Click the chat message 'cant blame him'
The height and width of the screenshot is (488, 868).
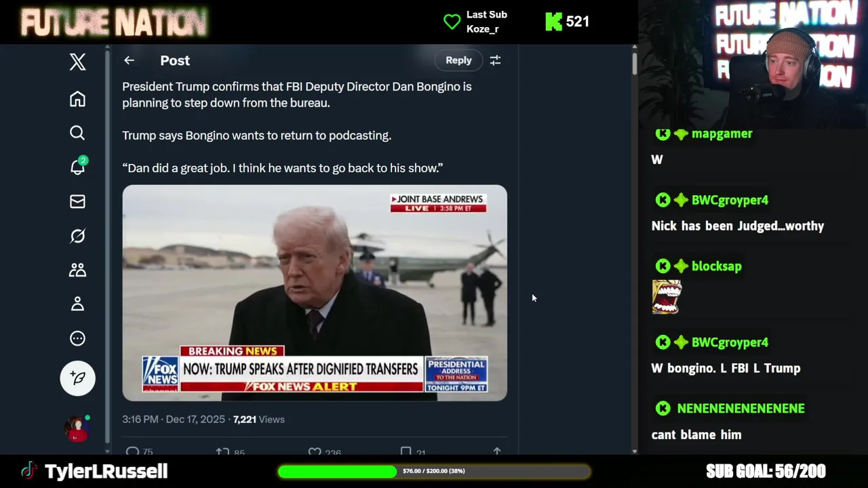point(696,435)
